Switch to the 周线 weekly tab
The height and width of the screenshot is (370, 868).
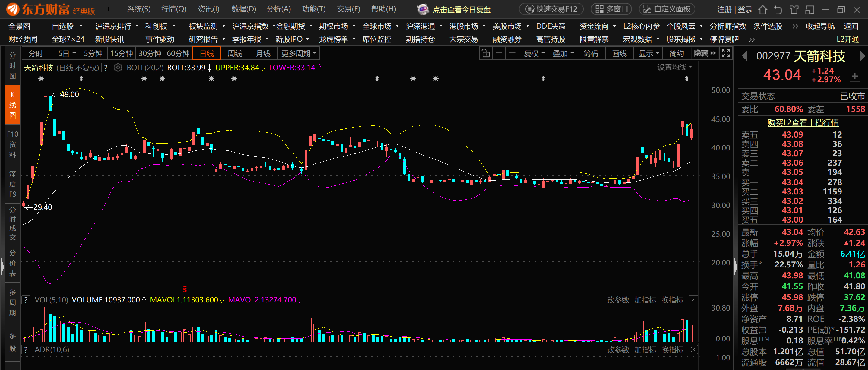point(235,53)
